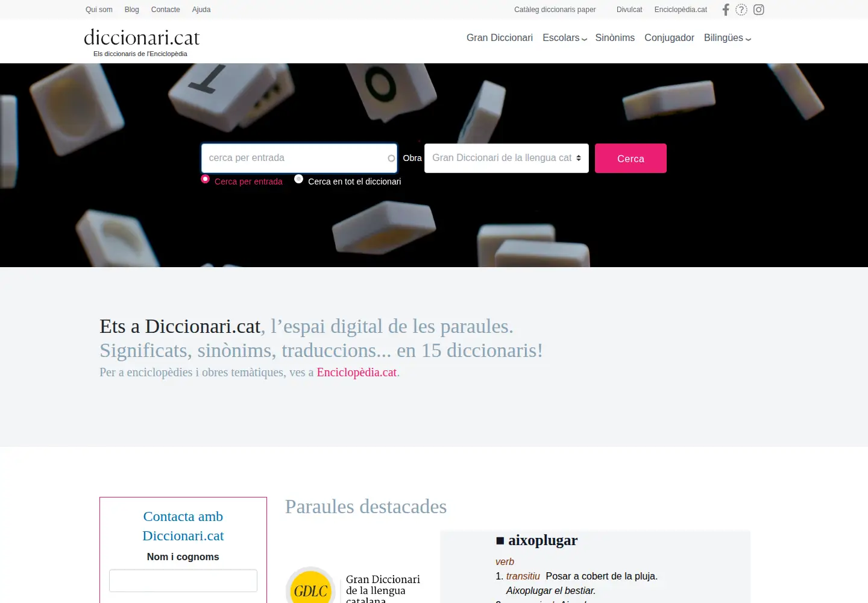Open the Facebook icon link

726,10
